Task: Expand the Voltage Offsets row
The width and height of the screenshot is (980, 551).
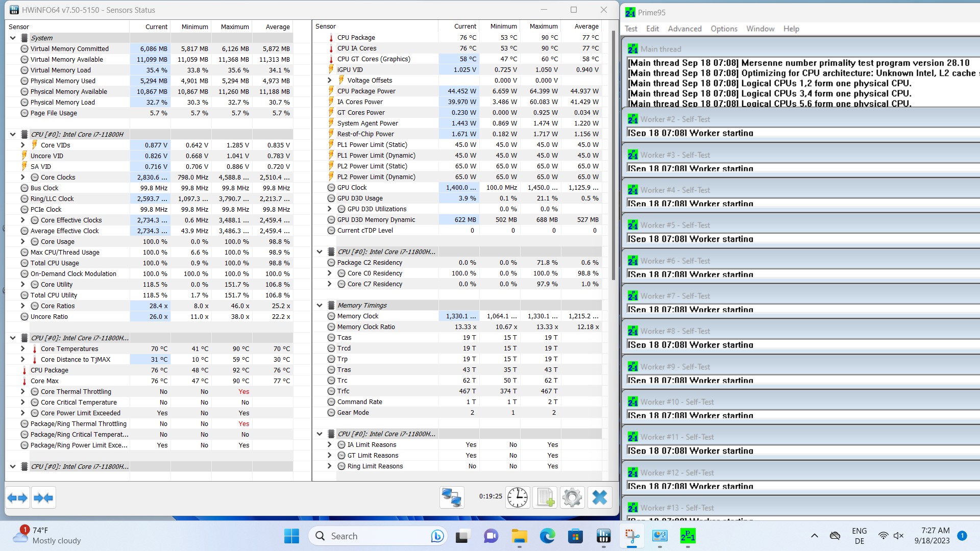Action: click(x=330, y=80)
